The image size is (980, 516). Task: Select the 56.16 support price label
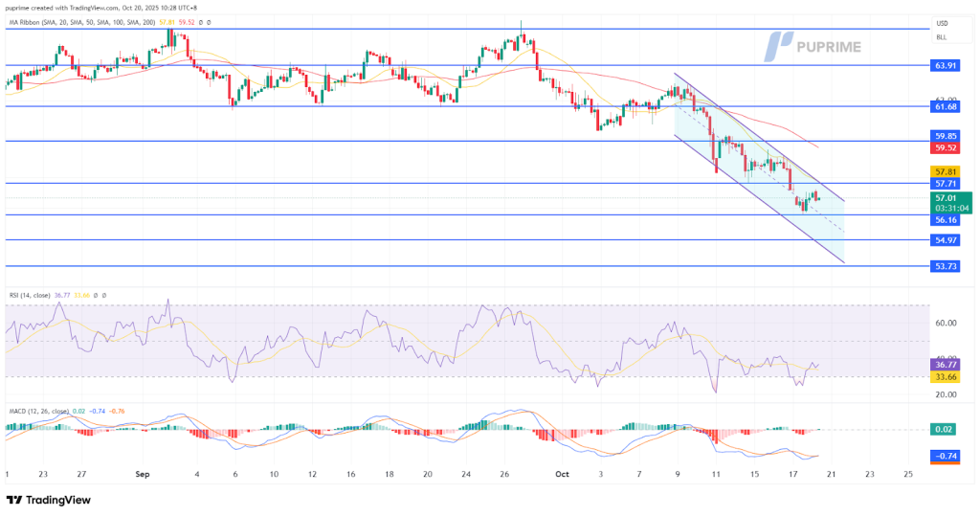[945, 219]
